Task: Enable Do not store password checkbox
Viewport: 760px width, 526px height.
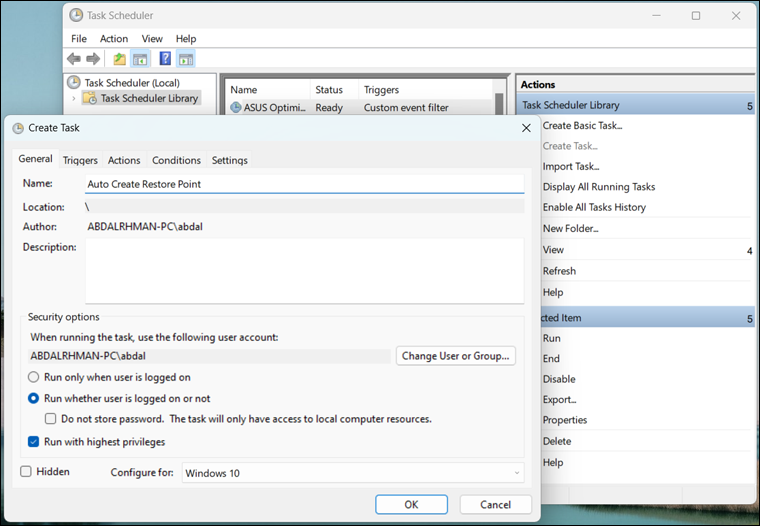Action: tap(51, 419)
